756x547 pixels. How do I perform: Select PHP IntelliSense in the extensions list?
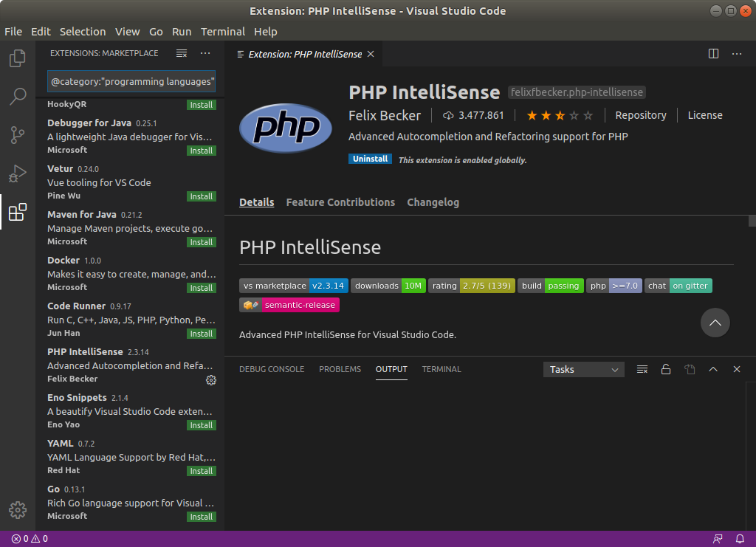[x=131, y=365]
